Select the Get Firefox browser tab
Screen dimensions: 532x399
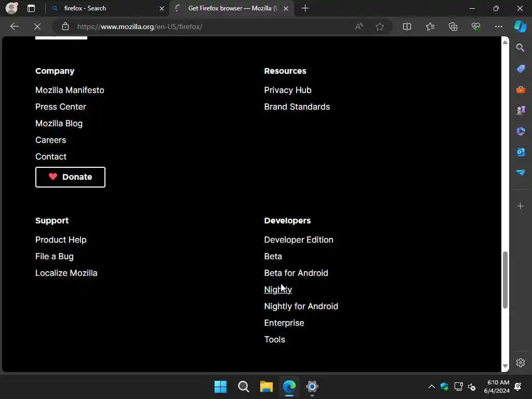pyautogui.click(x=232, y=8)
